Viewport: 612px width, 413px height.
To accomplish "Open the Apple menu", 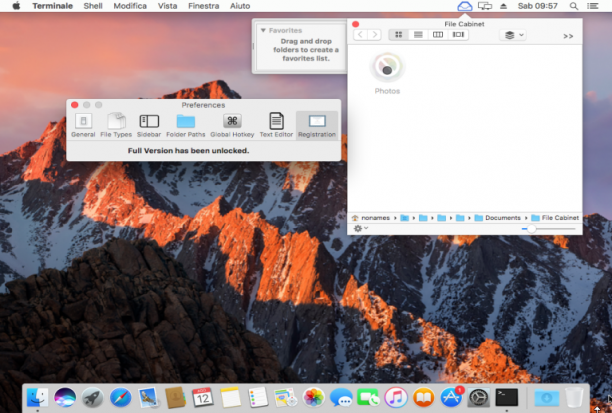I will click(x=16, y=6).
